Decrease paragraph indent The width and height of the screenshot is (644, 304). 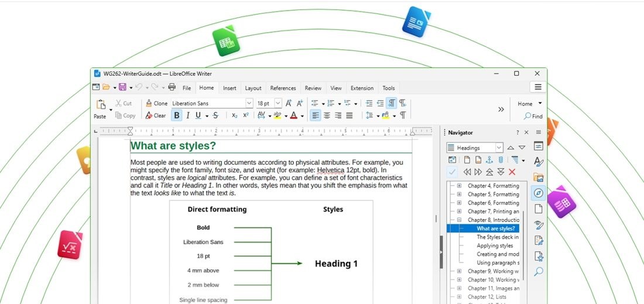coord(381,103)
